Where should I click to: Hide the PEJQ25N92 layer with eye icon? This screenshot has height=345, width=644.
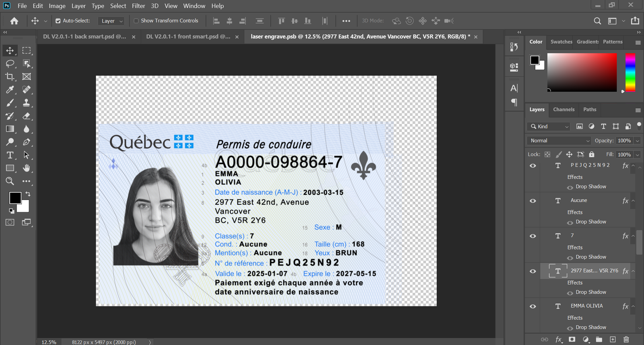533,166
